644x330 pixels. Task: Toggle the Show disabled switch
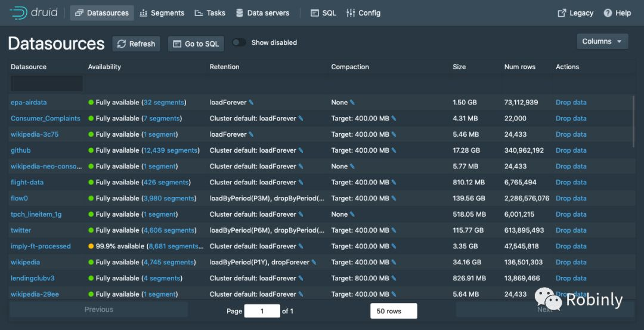point(239,43)
